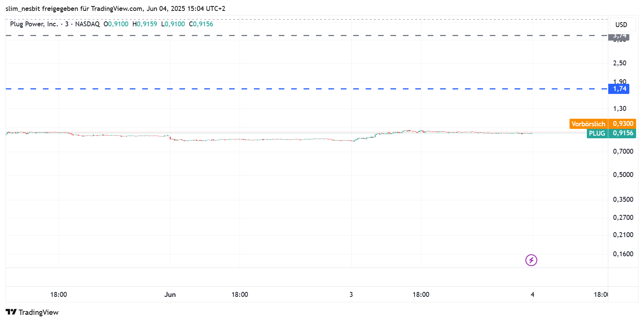Viewport: 644px width, 322px height.
Task: Click the close value C0,9156 in legend
Action: (201, 24)
